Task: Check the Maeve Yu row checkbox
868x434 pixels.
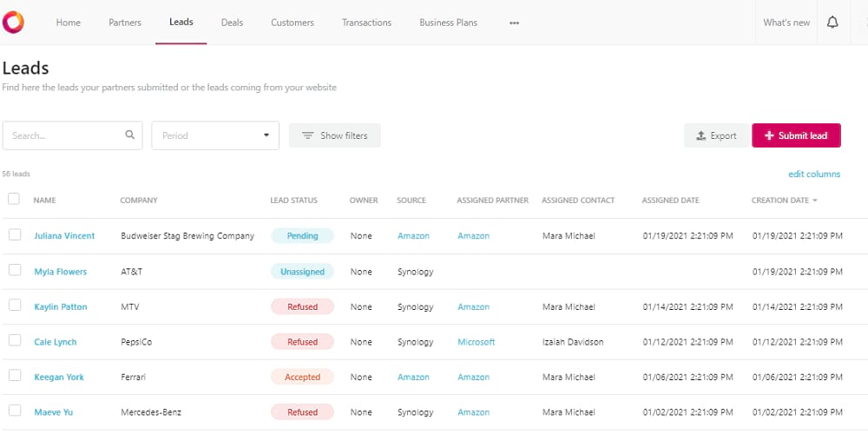Action: coord(15,411)
